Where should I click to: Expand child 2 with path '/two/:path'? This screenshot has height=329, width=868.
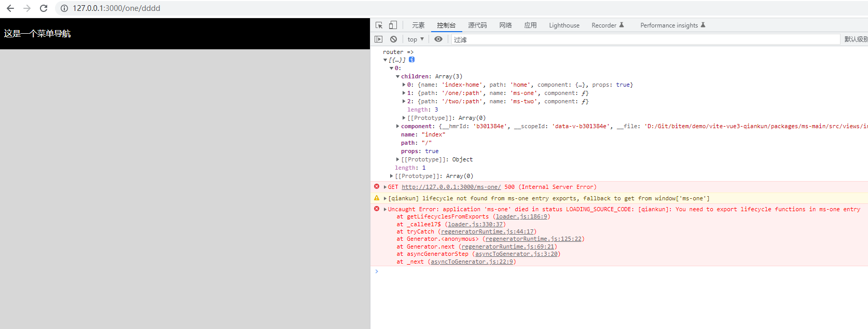404,101
